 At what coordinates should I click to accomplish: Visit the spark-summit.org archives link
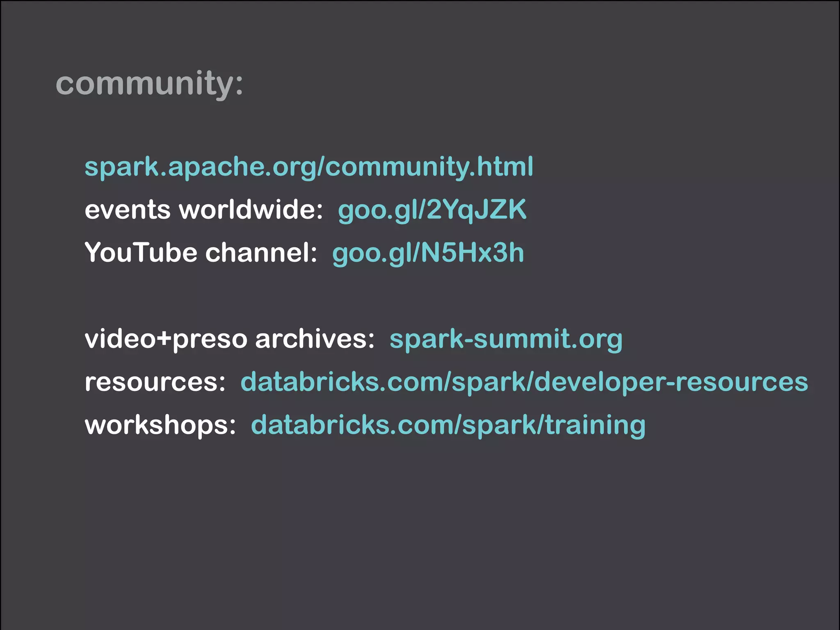click(x=506, y=340)
